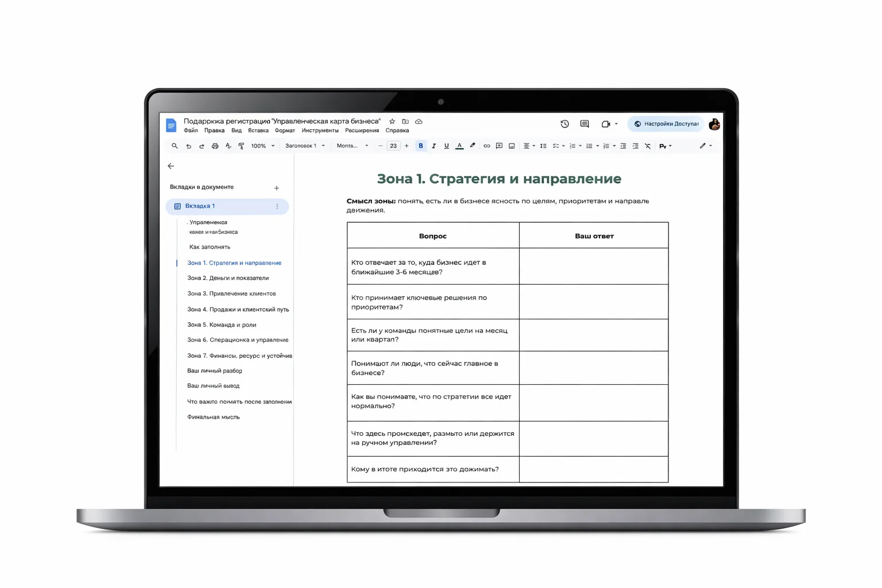Open all comments panel

click(x=584, y=123)
